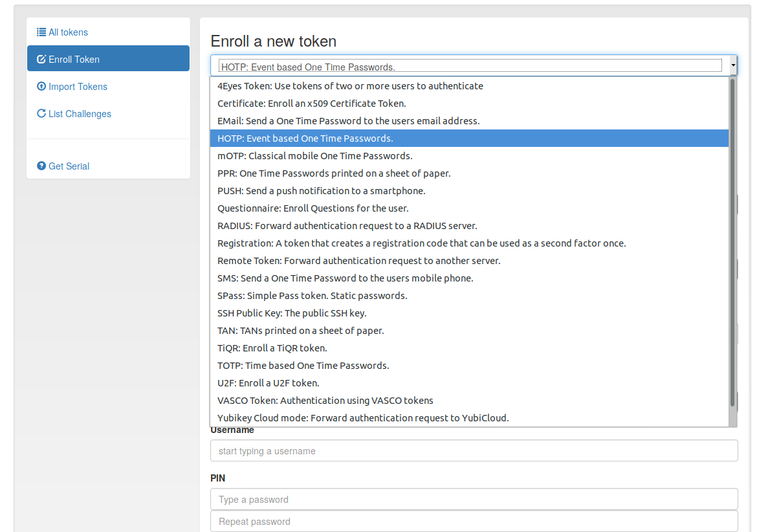Select the PPR sheet of paper option
The width and height of the screenshot is (759, 532).
click(x=470, y=173)
